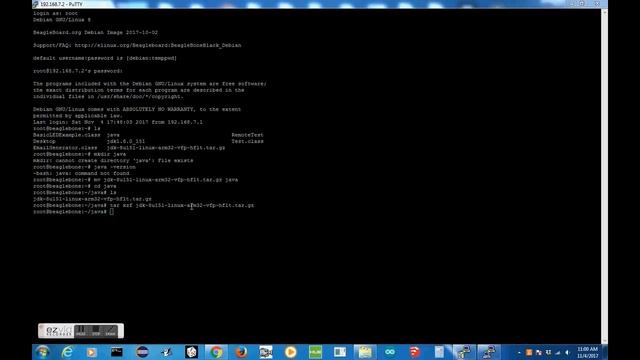Click '-bash: java: command not found' text

click(x=81, y=173)
